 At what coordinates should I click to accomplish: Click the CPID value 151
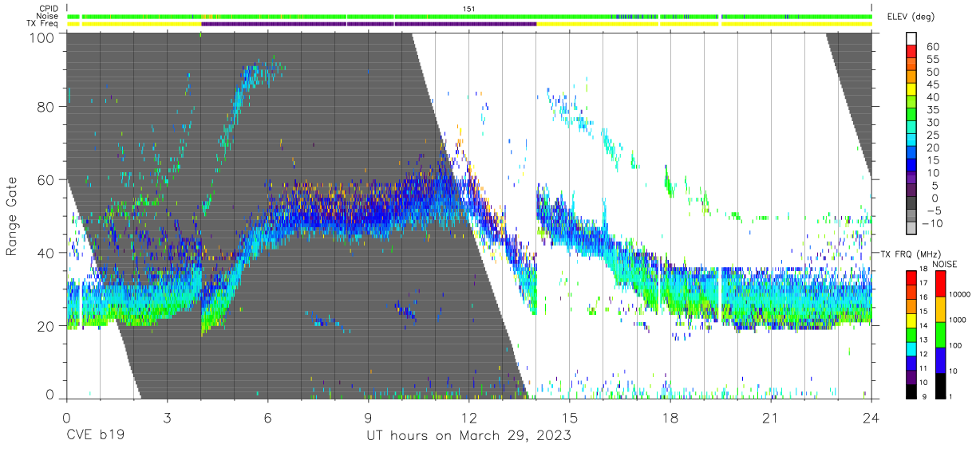point(469,9)
